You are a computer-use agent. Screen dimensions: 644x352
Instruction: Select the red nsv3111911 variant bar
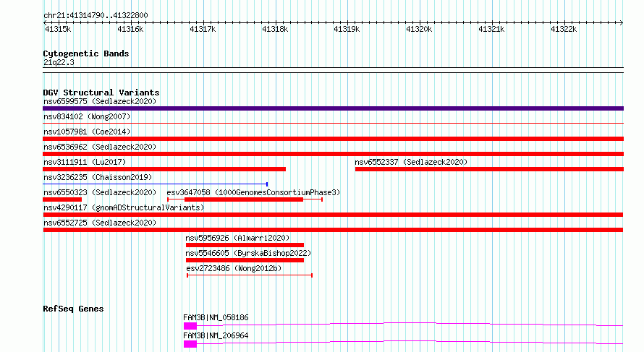(x=164, y=169)
